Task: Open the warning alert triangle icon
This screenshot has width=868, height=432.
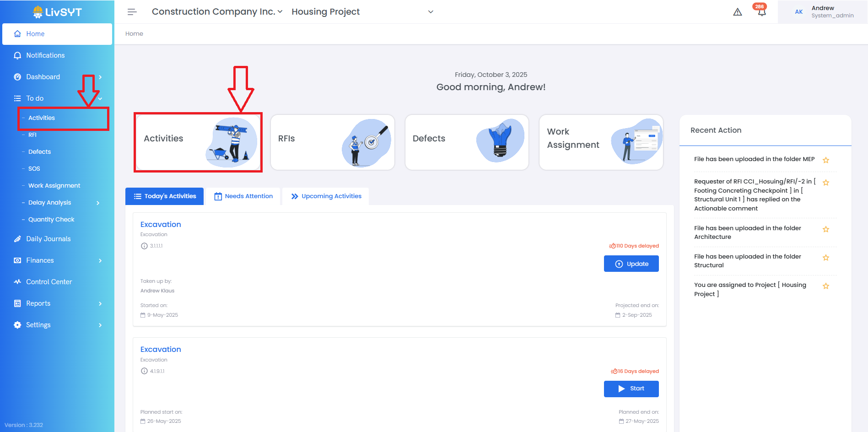Action: [737, 12]
